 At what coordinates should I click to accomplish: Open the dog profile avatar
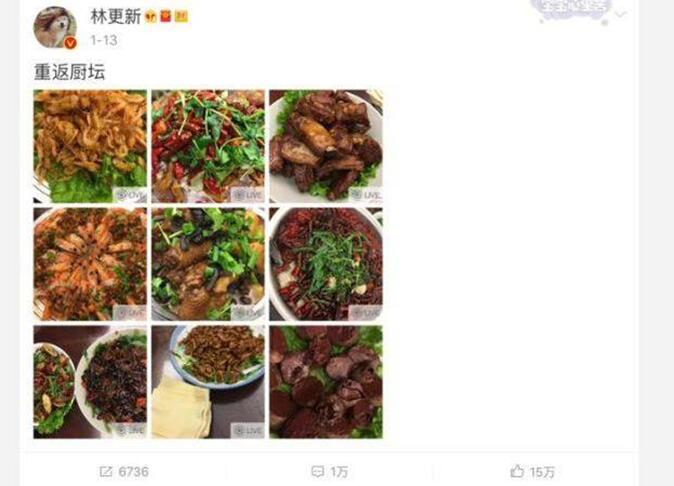(55, 27)
